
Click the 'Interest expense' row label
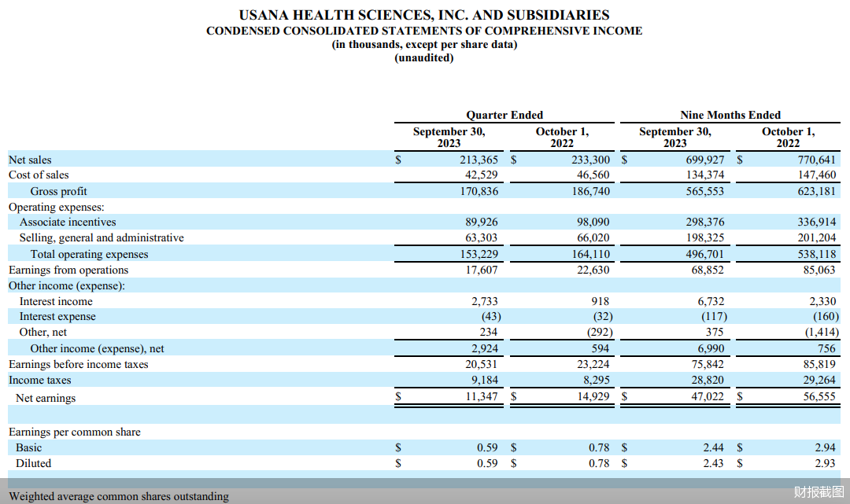(x=57, y=317)
